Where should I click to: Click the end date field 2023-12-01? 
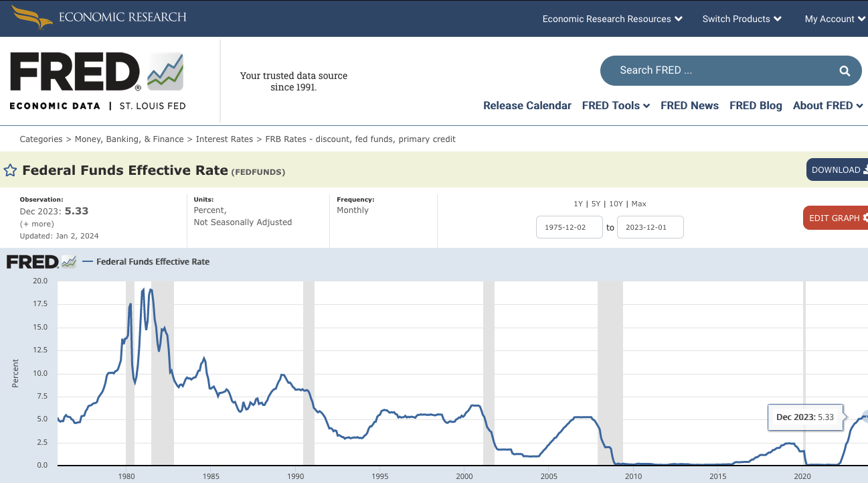pos(650,227)
